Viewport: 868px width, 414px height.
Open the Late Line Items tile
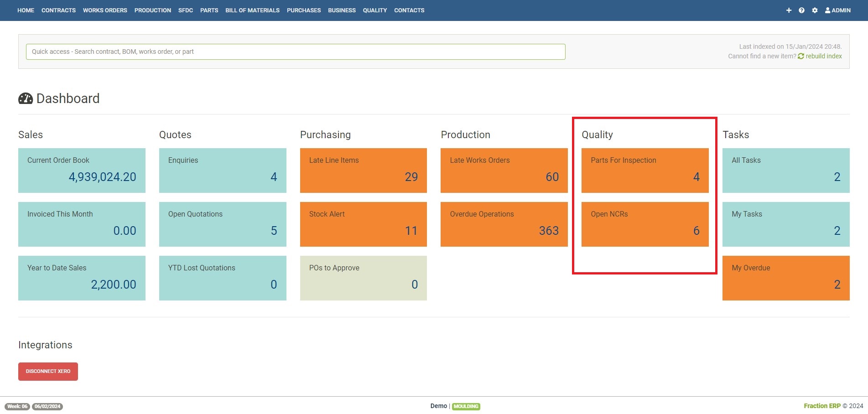click(363, 171)
